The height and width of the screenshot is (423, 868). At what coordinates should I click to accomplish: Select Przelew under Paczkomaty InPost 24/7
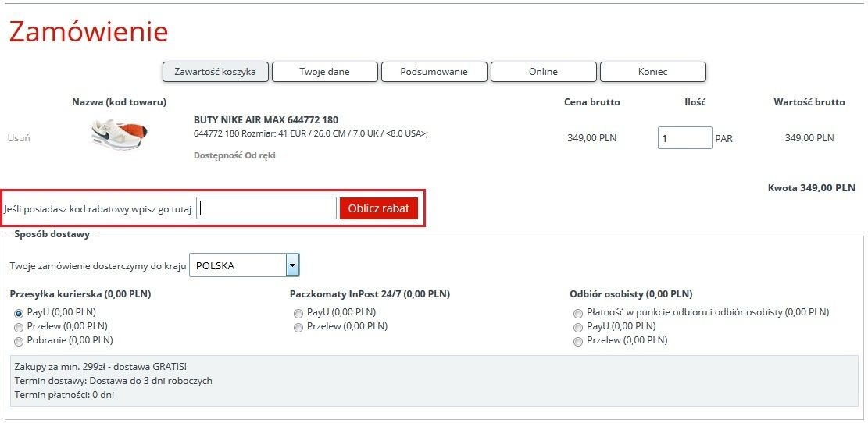coord(299,327)
